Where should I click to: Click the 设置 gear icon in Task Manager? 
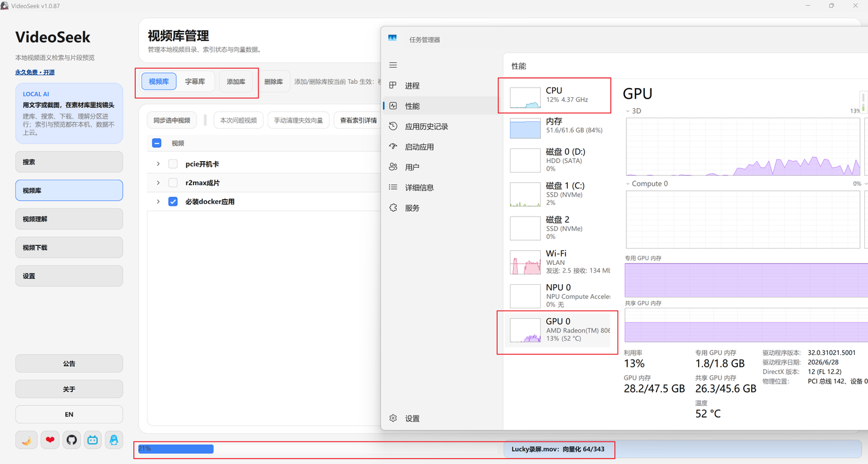(393, 418)
